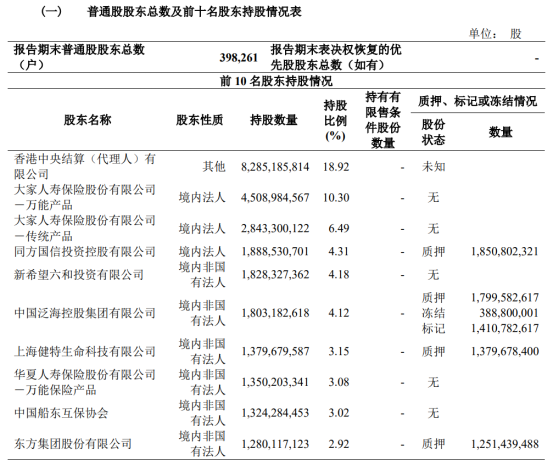Click the percentage 10.30
Image resolution: width=554 pixels, height=461 pixels.
336,197
